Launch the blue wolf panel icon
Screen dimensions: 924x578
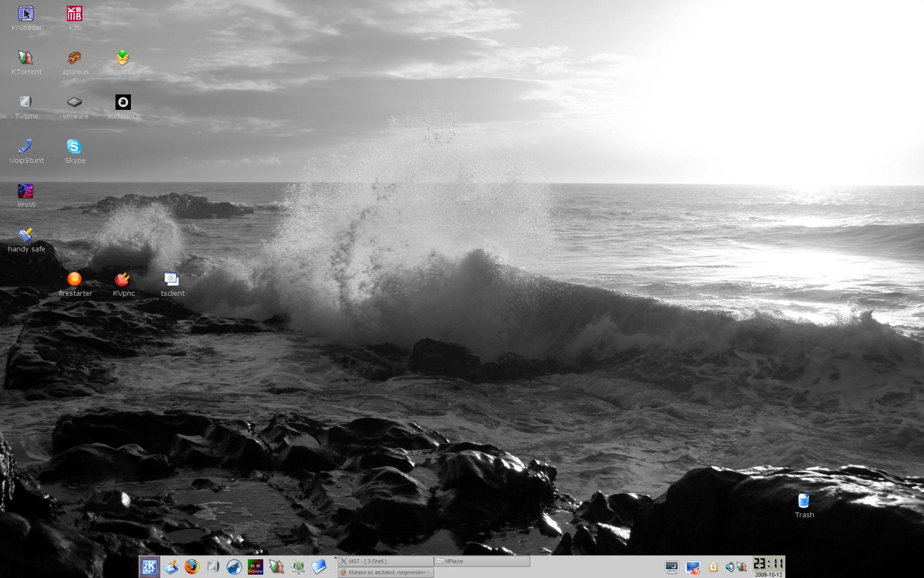point(234,567)
